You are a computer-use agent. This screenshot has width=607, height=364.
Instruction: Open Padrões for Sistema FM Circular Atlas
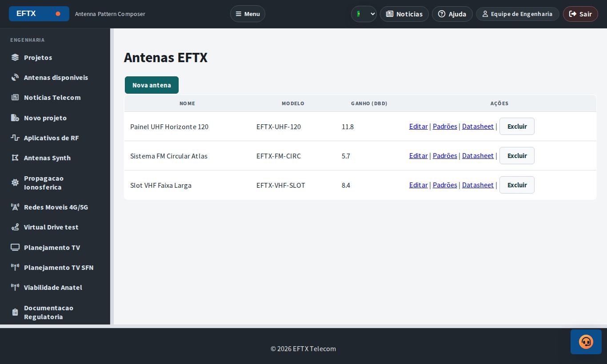click(445, 155)
